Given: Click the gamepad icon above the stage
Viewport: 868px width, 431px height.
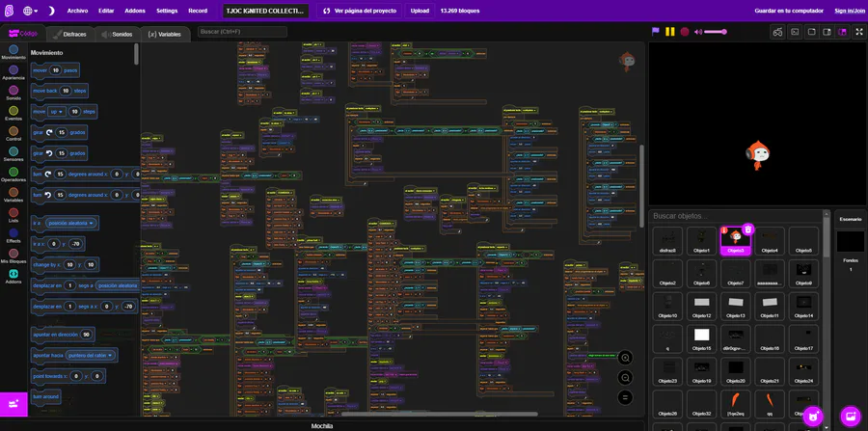Looking at the screenshot, I should tap(778, 32).
